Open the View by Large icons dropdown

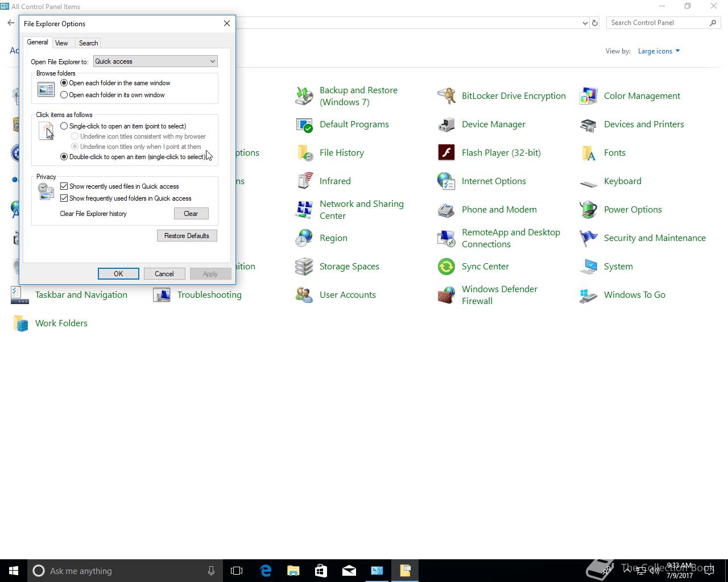click(x=659, y=51)
